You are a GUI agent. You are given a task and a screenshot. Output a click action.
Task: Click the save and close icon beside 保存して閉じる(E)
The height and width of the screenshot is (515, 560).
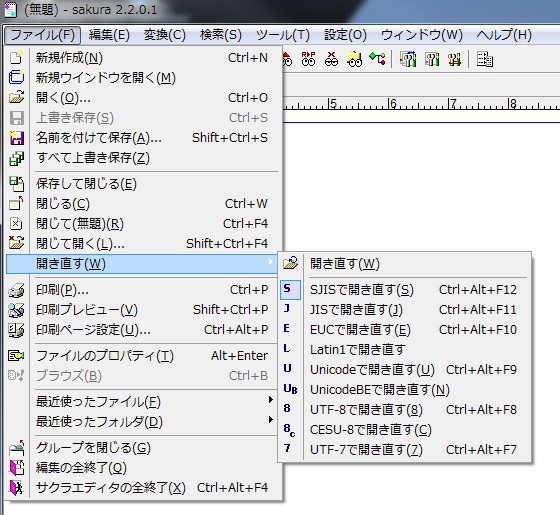click(16, 184)
